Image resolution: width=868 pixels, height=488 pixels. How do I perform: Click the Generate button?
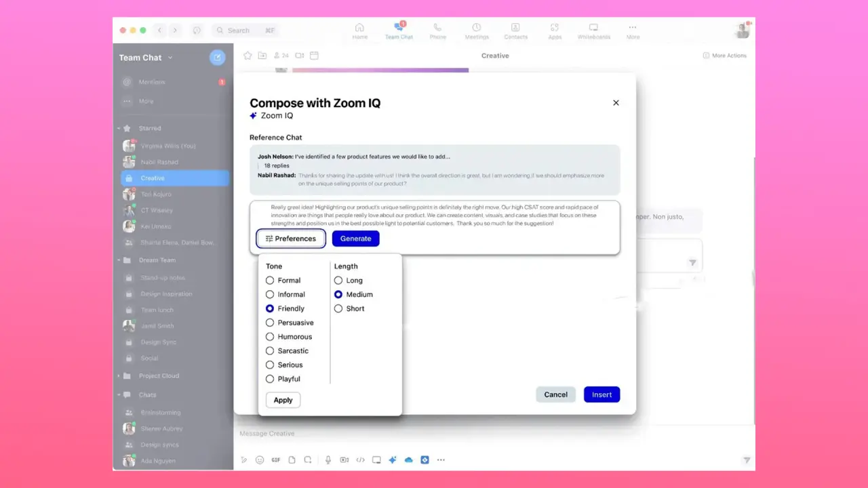click(355, 239)
